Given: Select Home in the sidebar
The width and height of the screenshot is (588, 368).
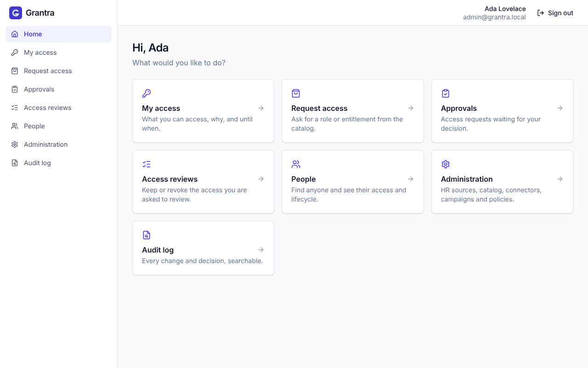Looking at the screenshot, I should [x=58, y=34].
